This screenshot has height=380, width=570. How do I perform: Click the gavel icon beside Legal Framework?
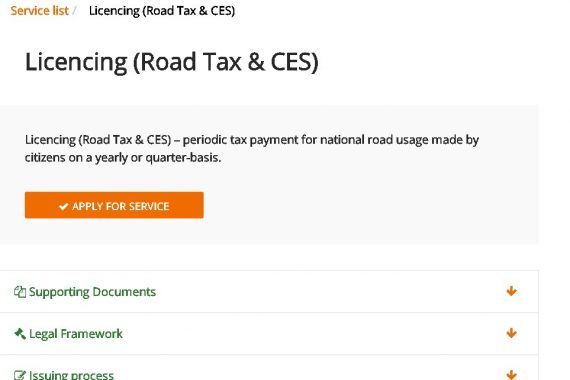(20, 333)
